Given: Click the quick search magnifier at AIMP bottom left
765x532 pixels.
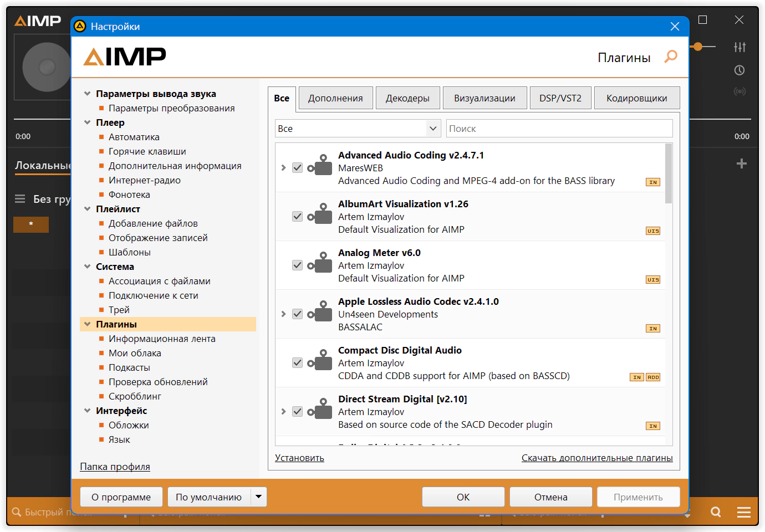Looking at the screenshot, I should pos(17,512).
